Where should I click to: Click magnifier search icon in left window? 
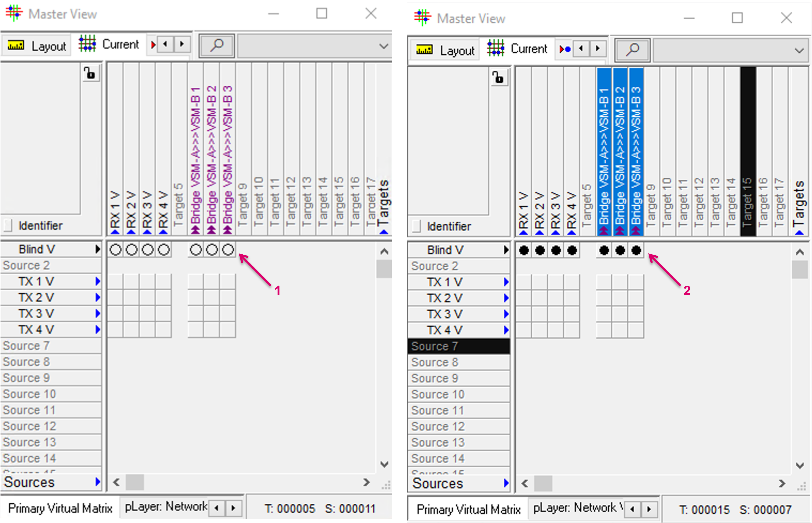[216, 46]
